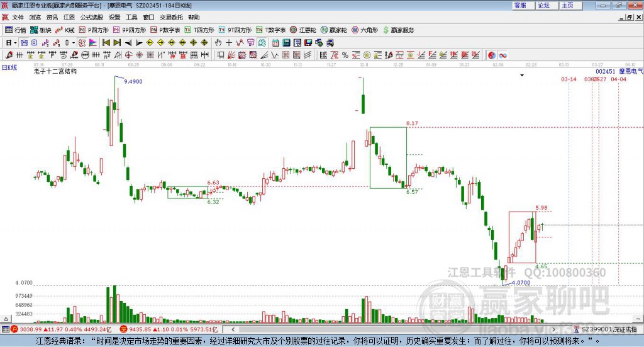Image resolution: width=644 pixels, height=347 pixels.
Task: Click the 主页 homepage button
Action: point(571,5)
